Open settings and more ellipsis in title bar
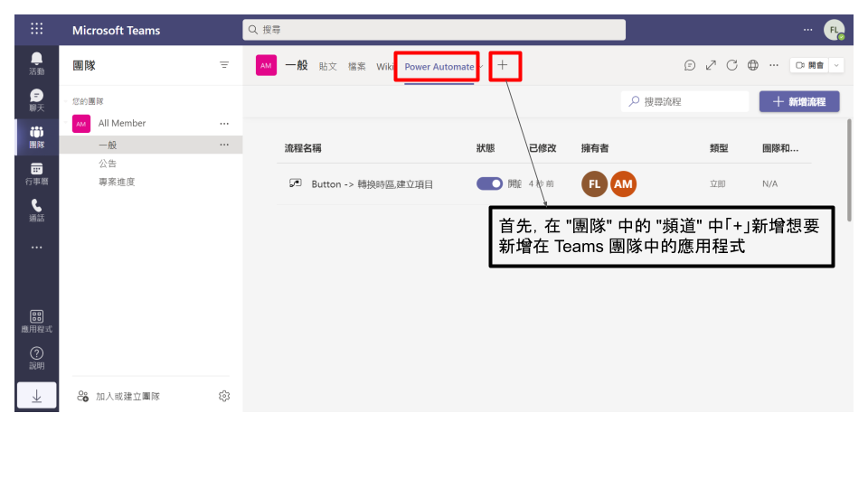The height and width of the screenshot is (488, 868). tap(808, 30)
